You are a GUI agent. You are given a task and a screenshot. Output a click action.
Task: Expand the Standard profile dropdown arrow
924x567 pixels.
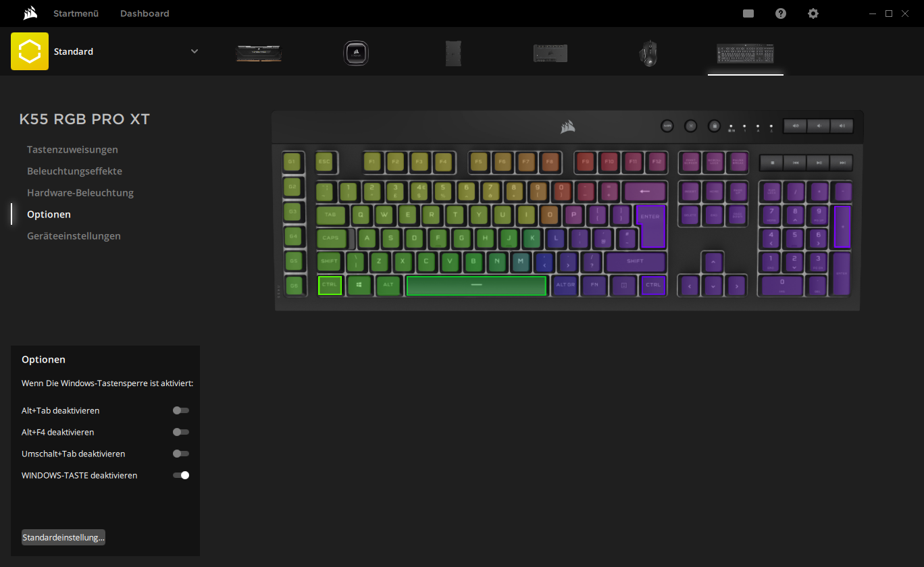pos(195,51)
